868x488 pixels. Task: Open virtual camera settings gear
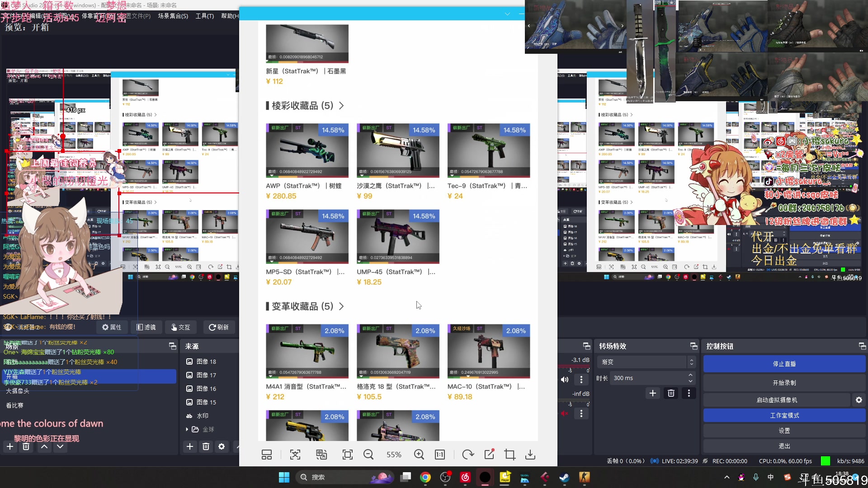click(x=859, y=400)
